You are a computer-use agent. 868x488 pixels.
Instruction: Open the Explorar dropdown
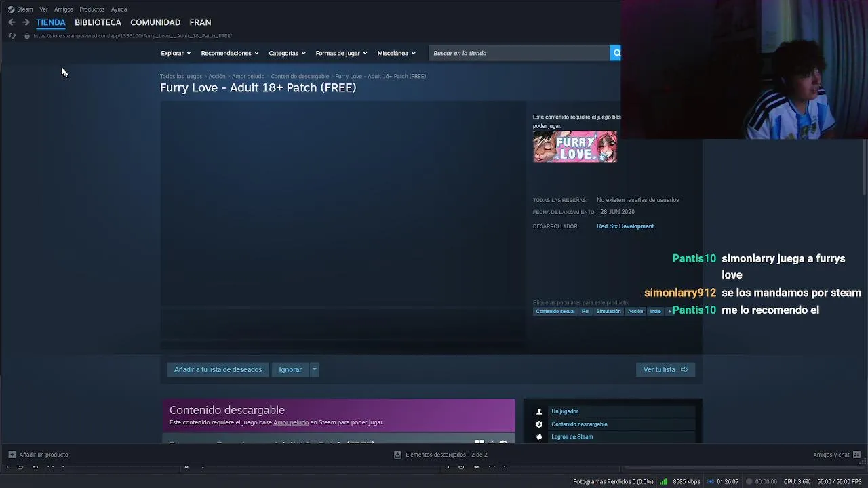[x=176, y=53]
